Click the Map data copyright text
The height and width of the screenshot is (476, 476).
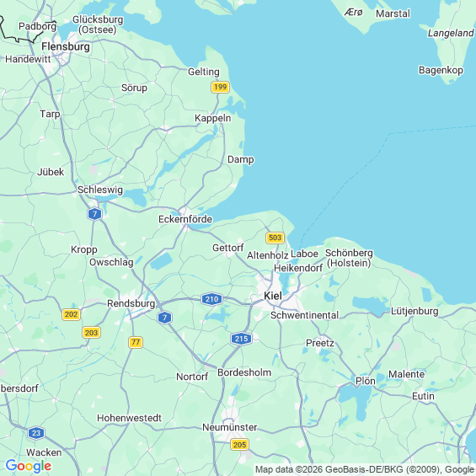[365, 469]
